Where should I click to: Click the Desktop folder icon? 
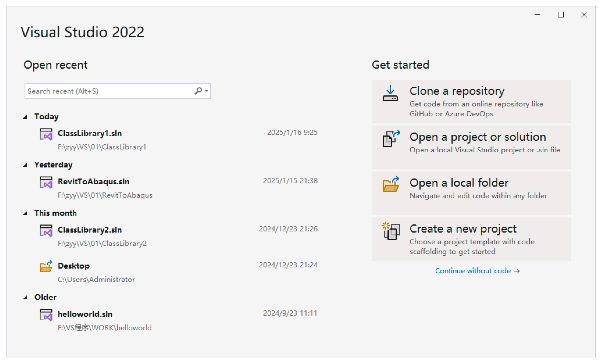(x=46, y=266)
